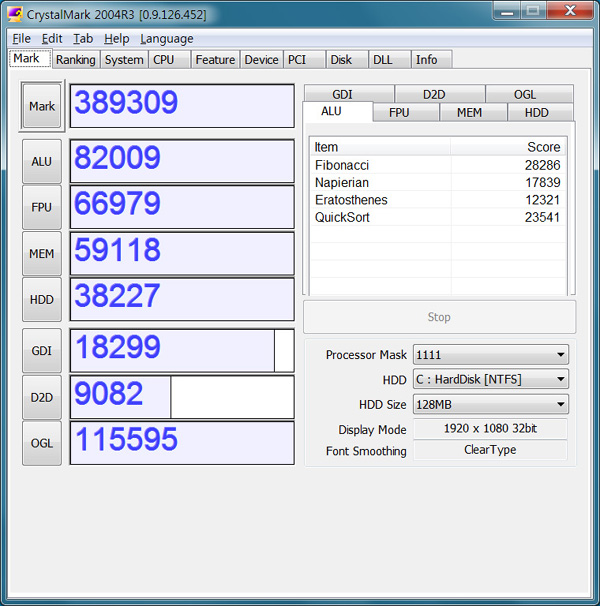Viewport: 600px width, 606px height.
Task: Click the Item column header
Action: point(380,147)
